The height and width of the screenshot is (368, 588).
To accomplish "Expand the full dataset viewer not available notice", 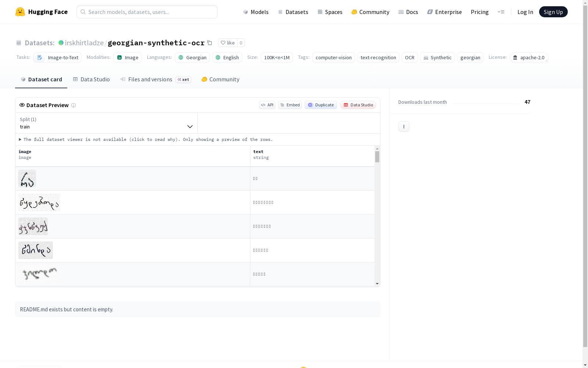I will tap(146, 139).
